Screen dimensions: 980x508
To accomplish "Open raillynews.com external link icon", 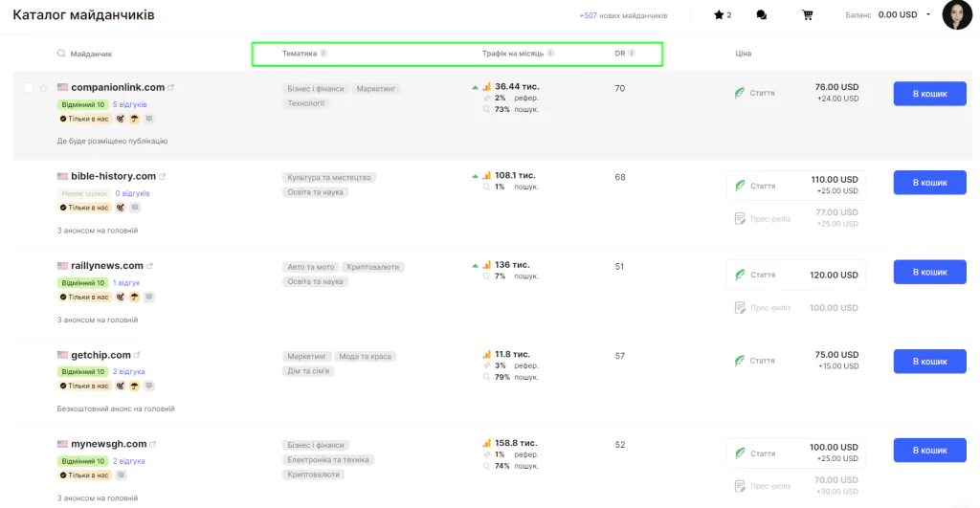I will coord(149,266).
